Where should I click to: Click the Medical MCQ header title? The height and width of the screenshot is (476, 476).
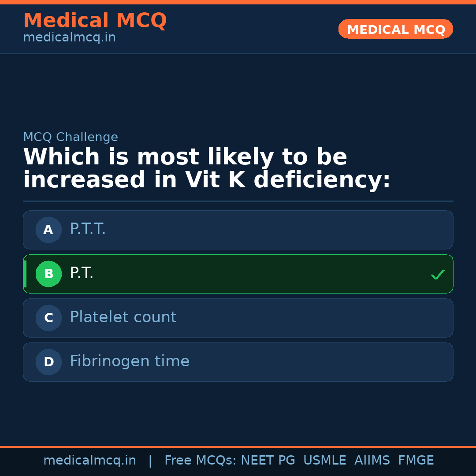pyautogui.click(x=95, y=21)
